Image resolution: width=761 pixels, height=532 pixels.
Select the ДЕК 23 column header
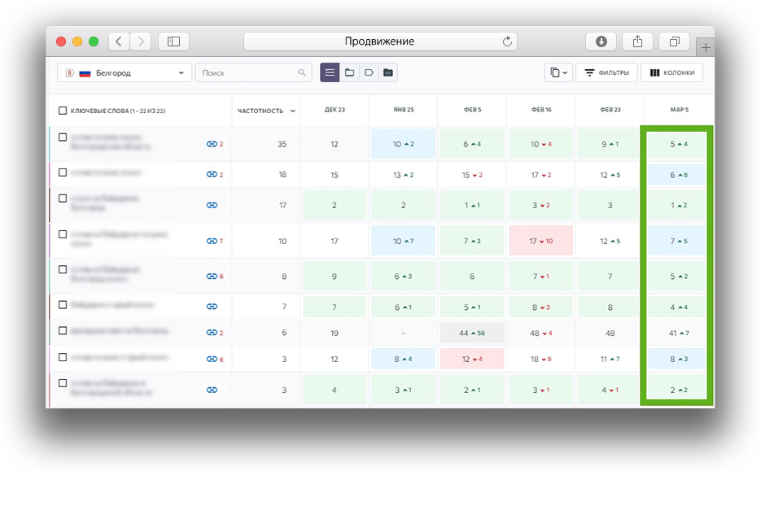(x=335, y=110)
